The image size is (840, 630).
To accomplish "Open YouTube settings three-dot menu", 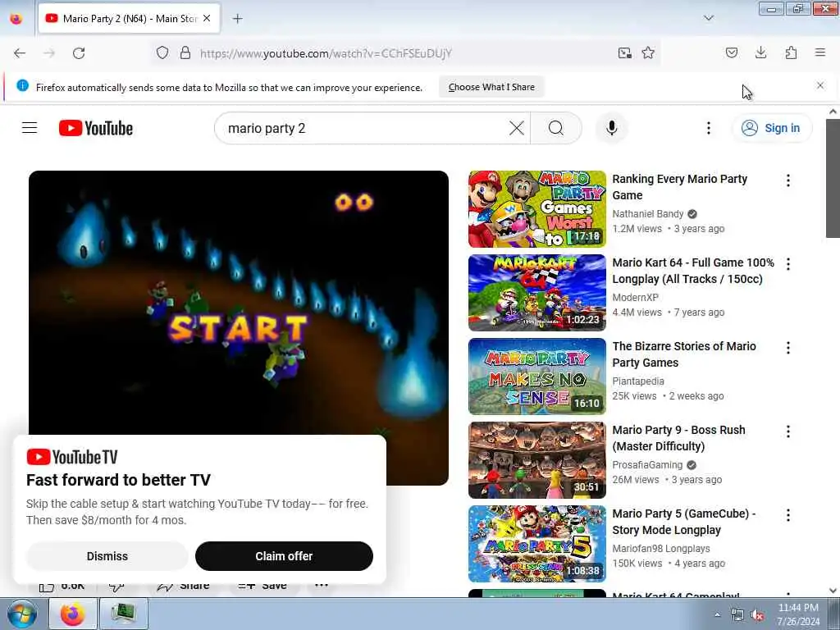I will tap(708, 128).
